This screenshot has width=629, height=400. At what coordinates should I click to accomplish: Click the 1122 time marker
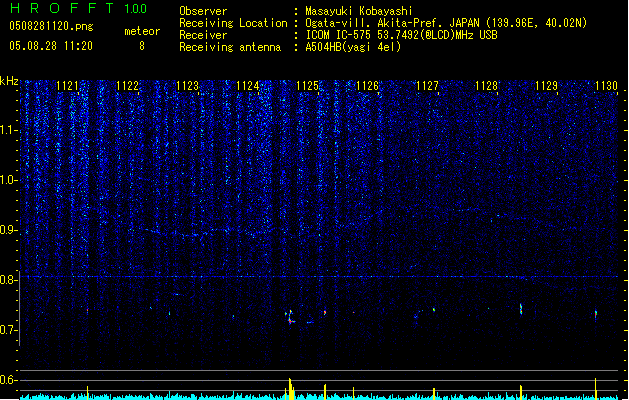[x=127, y=86]
